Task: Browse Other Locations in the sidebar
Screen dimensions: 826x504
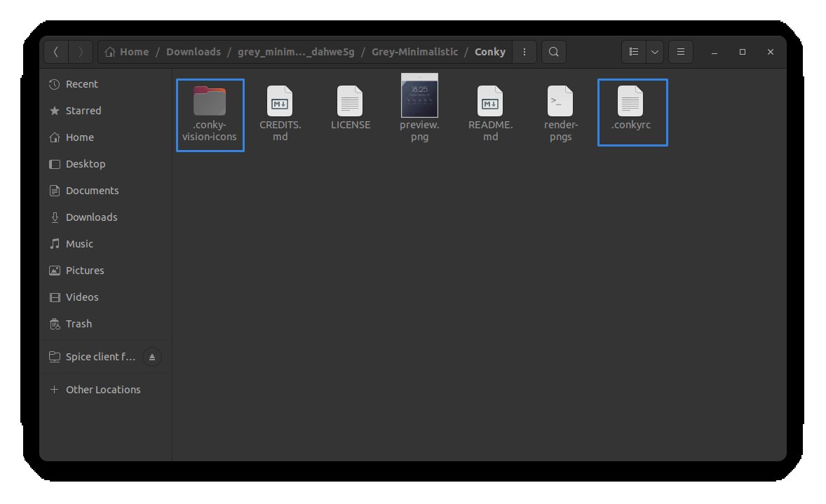Action: pos(103,390)
